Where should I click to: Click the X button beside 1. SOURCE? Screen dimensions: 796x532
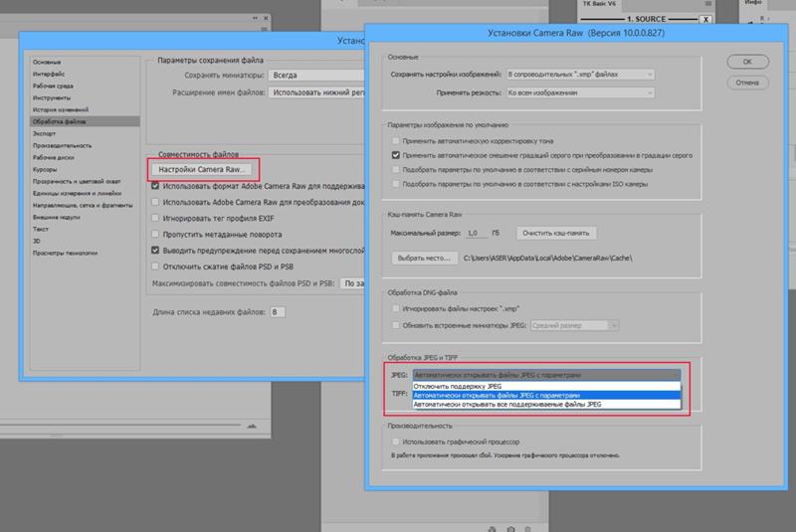(x=705, y=19)
